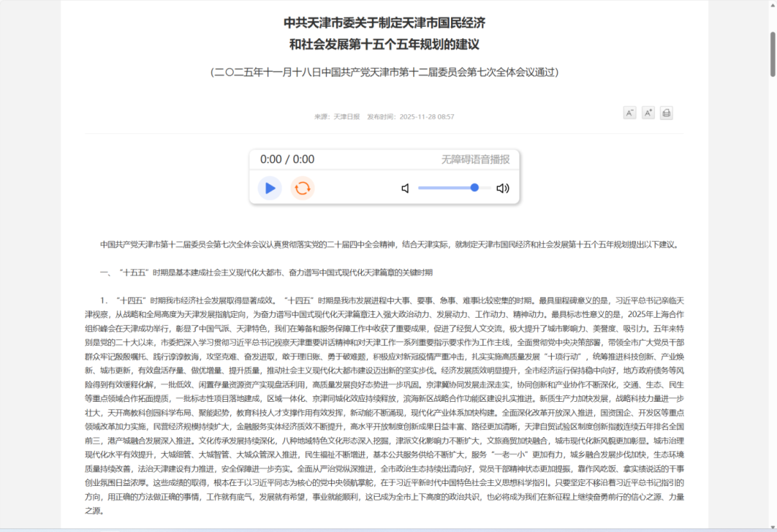The width and height of the screenshot is (777, 532).
Task: Click the volume slider track to lower volume
Action: click(x=439, y=188)
